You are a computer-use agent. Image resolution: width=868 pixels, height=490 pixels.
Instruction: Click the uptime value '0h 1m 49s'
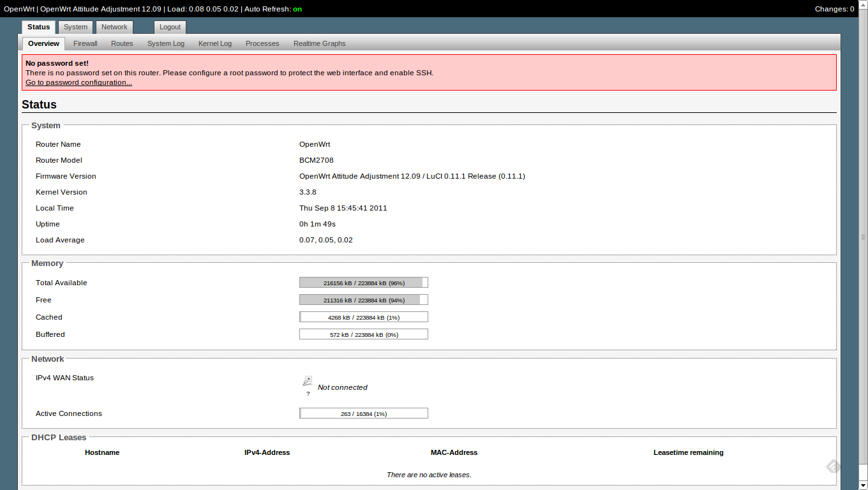[x=317, y=224]
